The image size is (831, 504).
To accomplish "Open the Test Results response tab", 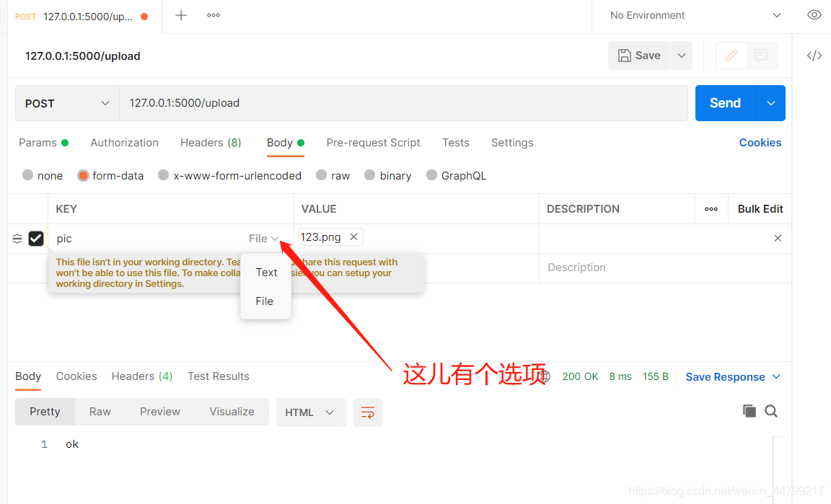I will [x=218, y=376].
